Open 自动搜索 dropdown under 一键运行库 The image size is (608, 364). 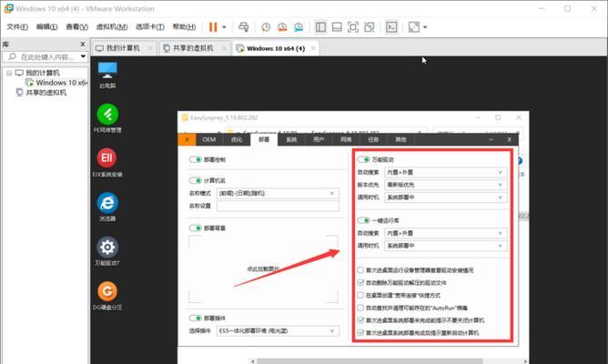pos(446,233)
